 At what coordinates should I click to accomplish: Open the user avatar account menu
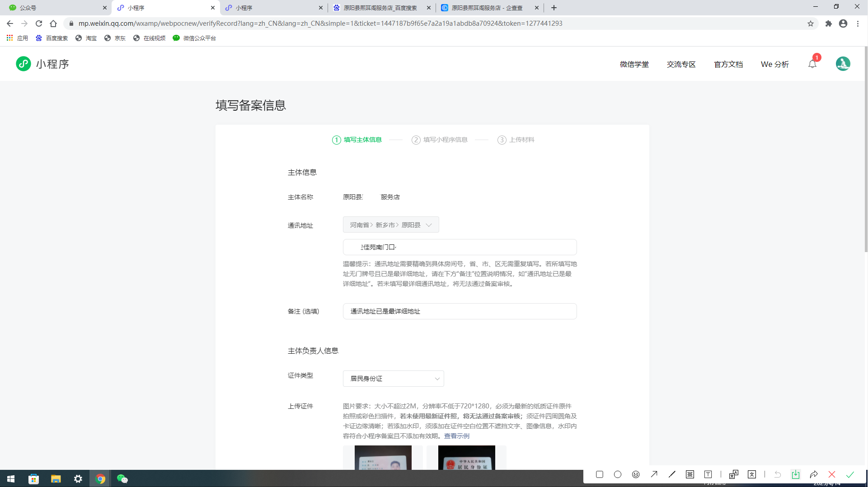coord(843,64)
